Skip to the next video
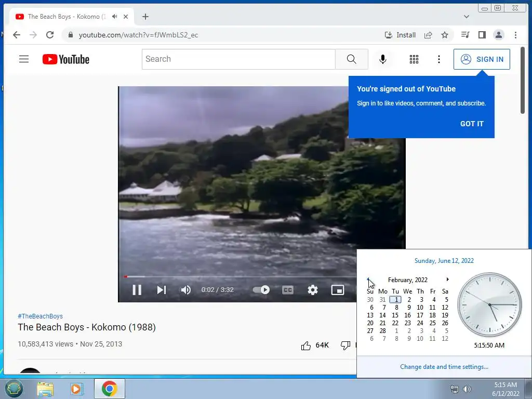The width and height of the screenshot is (532, 399). click(162, 290)
